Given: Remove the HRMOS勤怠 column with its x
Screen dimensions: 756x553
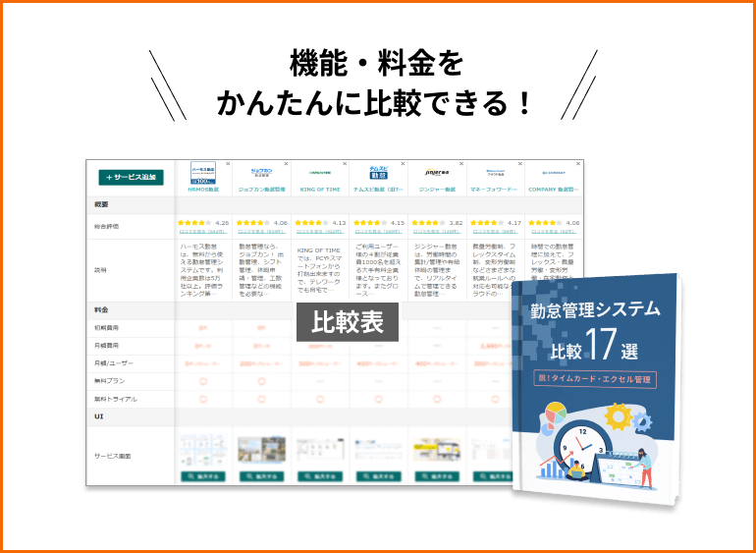Looking at the screenshot, I should coord(228,164).
